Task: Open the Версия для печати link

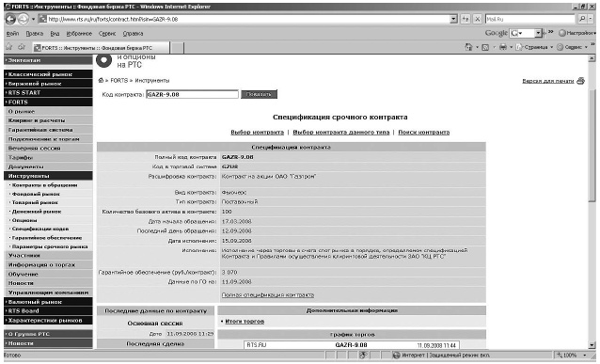Action: 548,81
